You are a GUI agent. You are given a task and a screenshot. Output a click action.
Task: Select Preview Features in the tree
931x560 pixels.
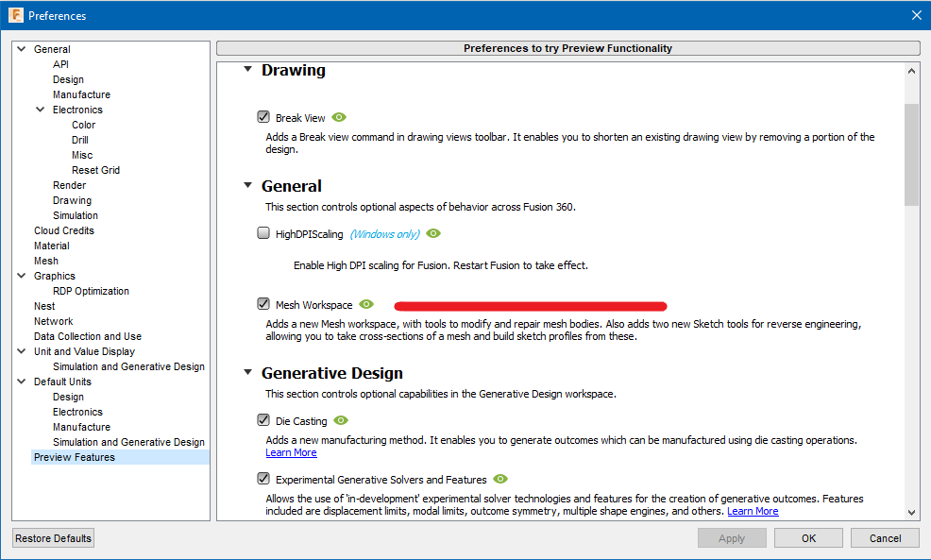(x=75, y=457)
